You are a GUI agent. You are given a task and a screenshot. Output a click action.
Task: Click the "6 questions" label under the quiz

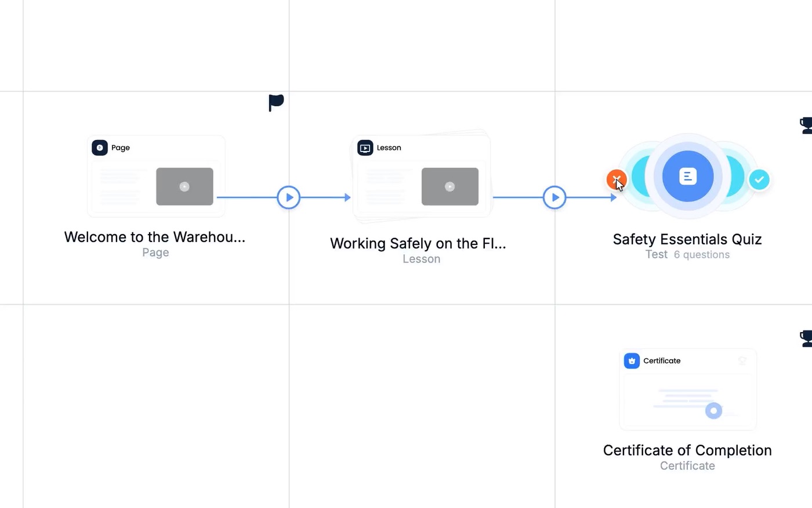coord(702,255)
